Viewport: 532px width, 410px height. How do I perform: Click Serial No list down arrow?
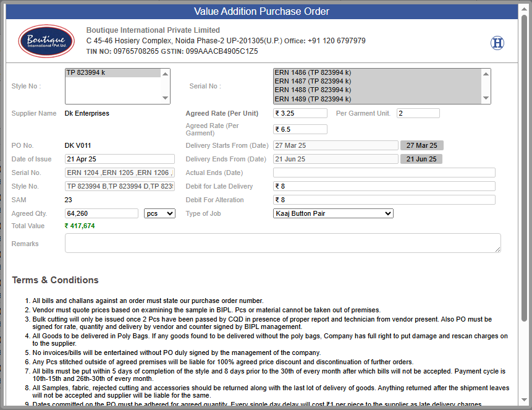(486, 98)
